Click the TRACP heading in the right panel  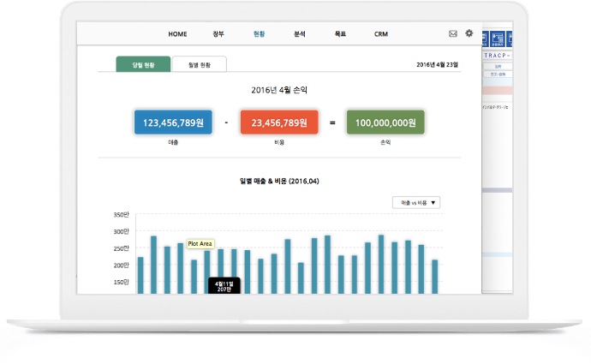497,55
